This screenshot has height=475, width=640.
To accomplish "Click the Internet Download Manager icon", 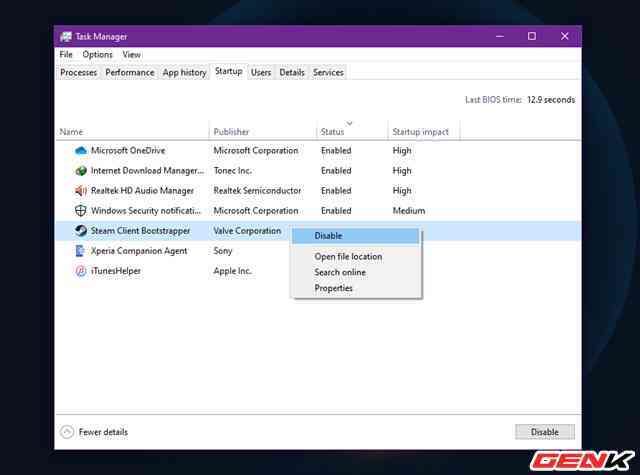I will [x=81, y=171].
